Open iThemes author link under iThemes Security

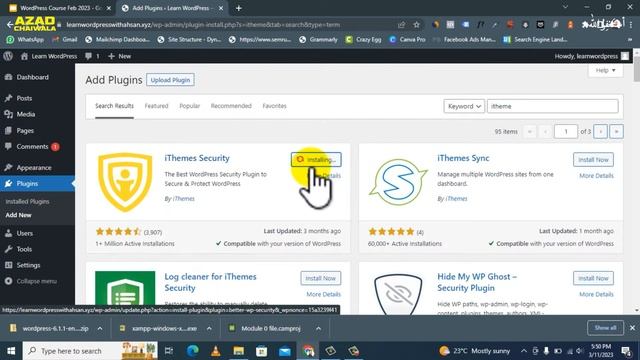tap(184, 199)
